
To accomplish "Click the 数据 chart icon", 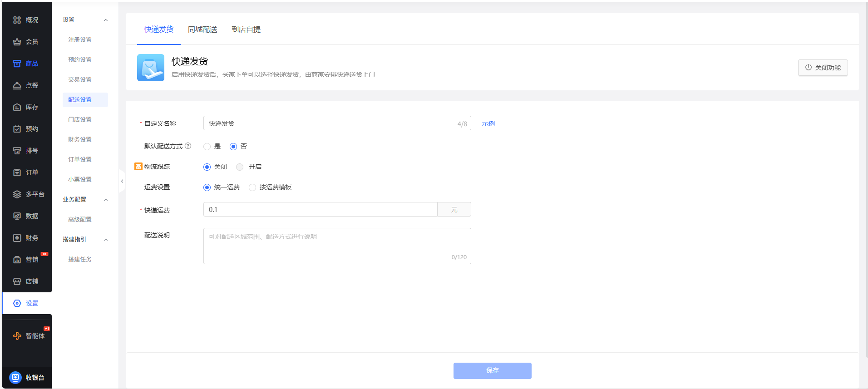I will pyautogui.click(x=17, y=216).
